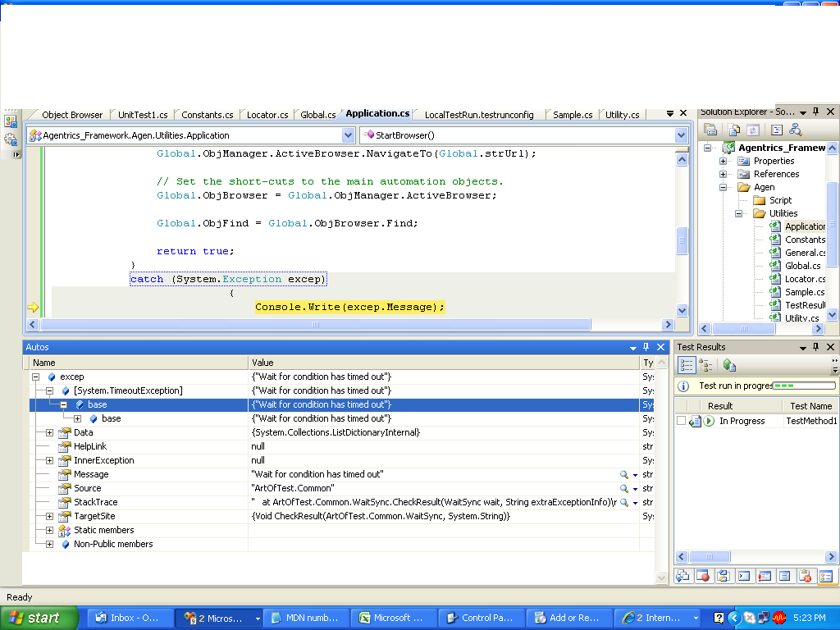
Task: Open the StartBrowser() member dropdown
Action: 681,135
